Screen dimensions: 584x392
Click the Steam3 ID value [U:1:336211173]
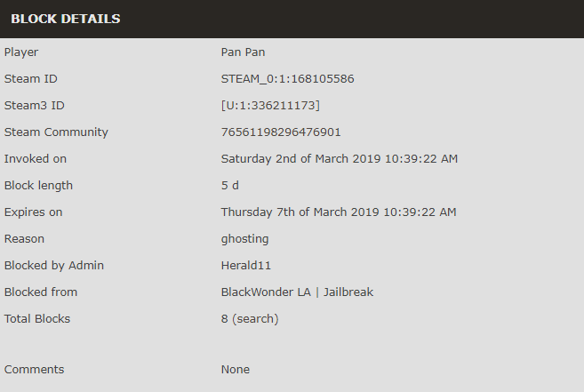click(x=270, y=106)
